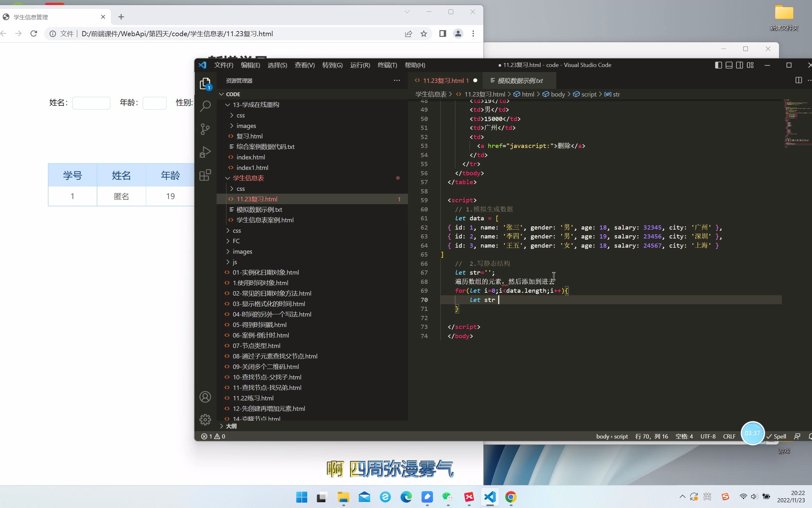Open the 选择(S) menu
The height and width of the screenshot is (508, 812).
pos(277,65)
